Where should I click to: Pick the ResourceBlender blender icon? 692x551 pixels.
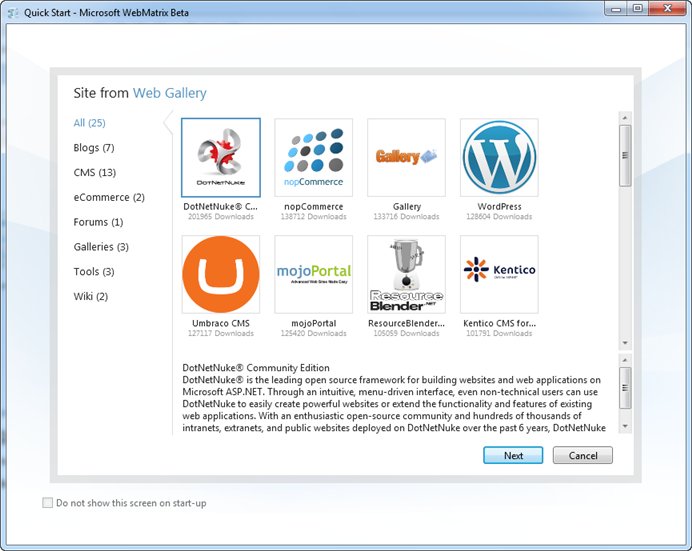point(406,274)
